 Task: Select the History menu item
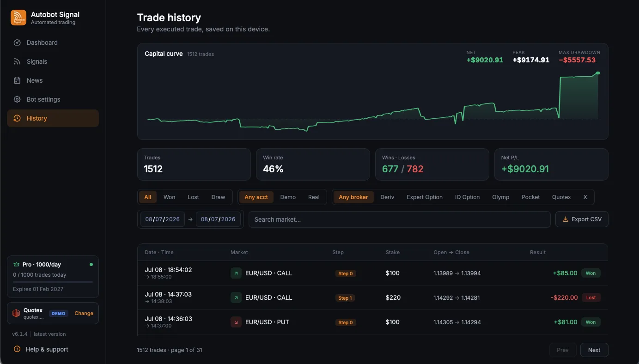click(x=53, y=118)
